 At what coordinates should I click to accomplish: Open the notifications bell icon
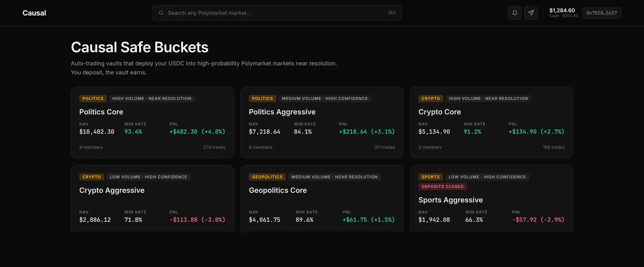tap(514, 13)
